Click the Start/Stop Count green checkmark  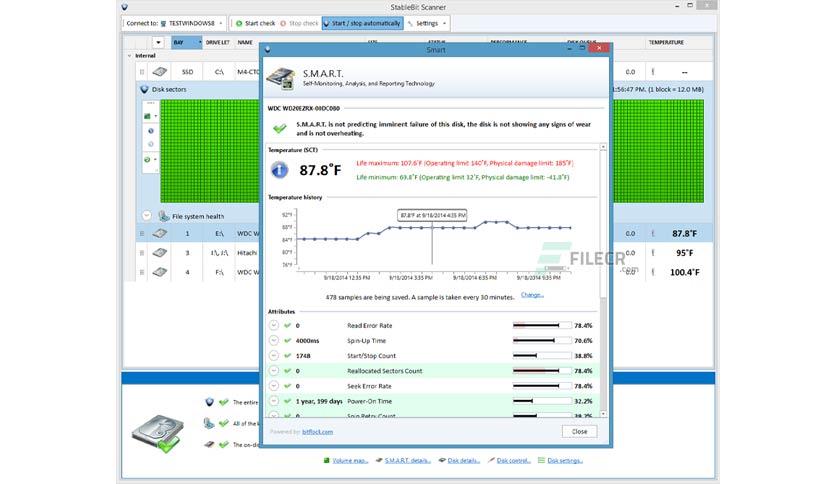coord(287,356)
